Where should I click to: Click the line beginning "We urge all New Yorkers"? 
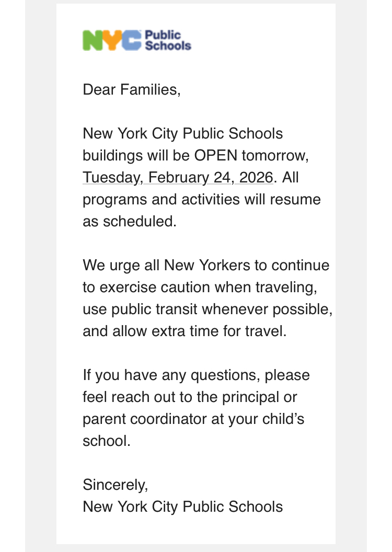click(x=206, y=266)
